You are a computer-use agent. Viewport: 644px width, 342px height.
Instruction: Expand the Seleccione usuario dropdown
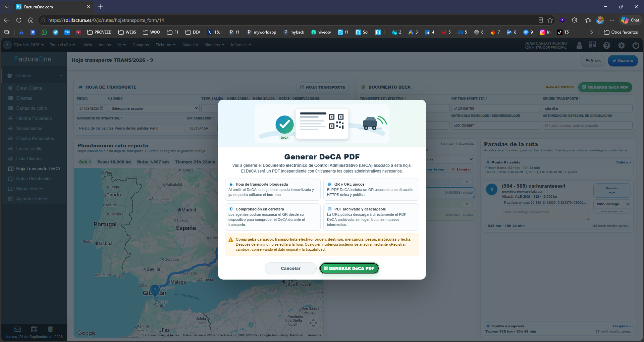[154, 108]
